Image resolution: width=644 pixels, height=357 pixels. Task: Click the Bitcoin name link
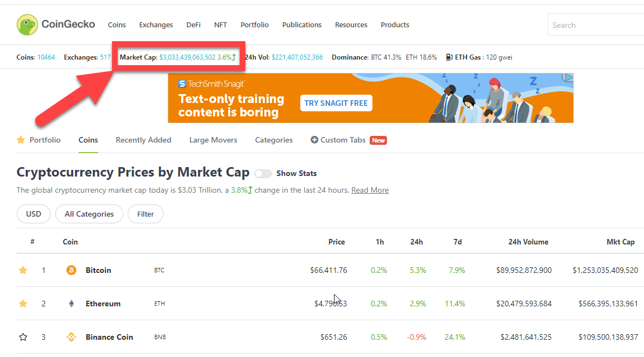[99, 270]
